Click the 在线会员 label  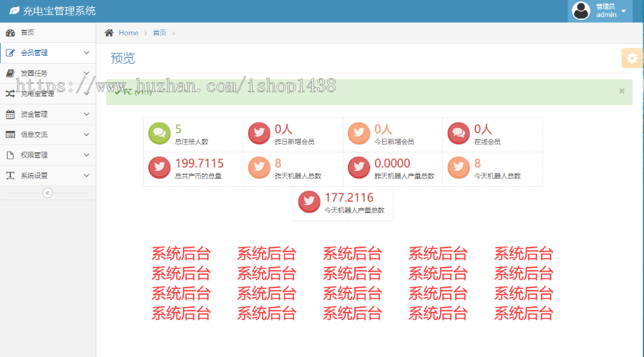pyautogui.click(x=487, y=142)
